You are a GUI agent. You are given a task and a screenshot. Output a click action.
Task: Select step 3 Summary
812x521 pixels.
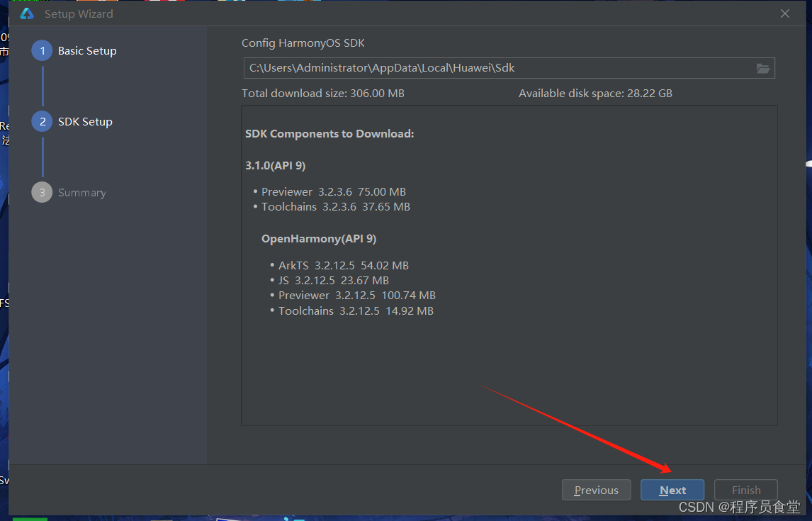pyautogui.click(x=69, y=193)
